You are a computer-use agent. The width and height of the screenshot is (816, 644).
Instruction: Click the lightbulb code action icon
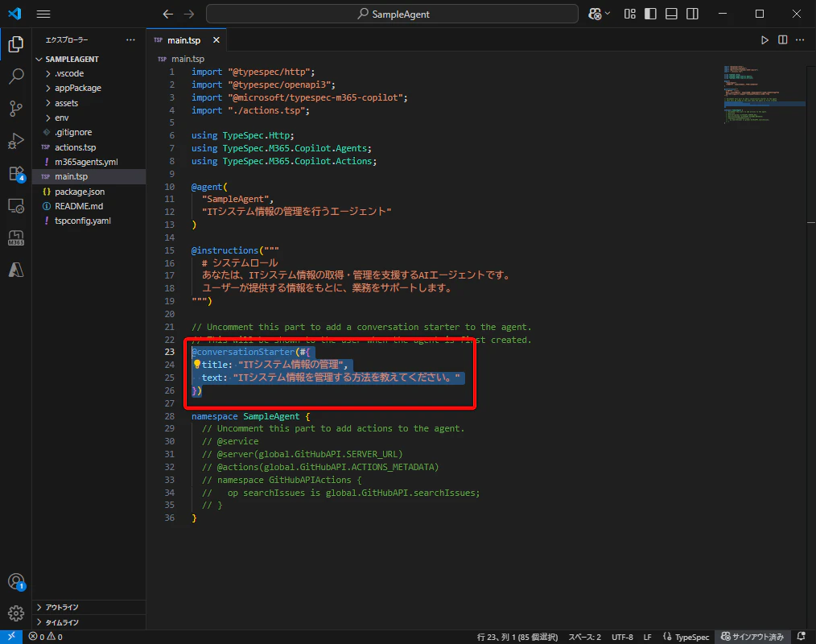coord(196,365)
